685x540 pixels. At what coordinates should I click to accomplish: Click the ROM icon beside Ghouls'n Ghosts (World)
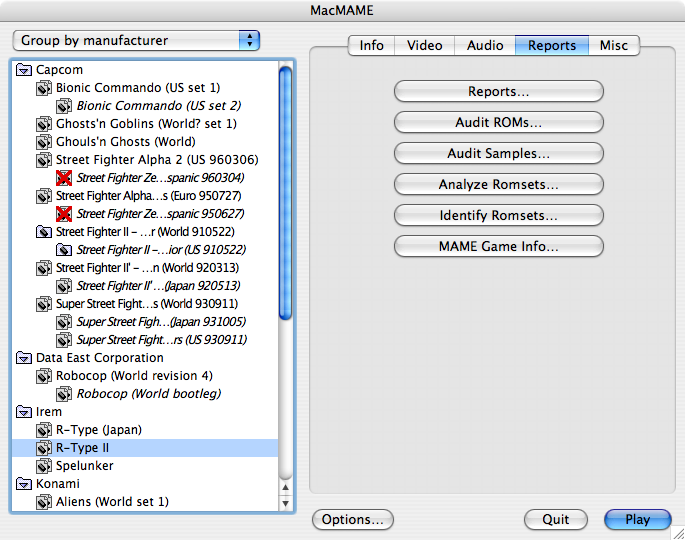pos(44,142)
